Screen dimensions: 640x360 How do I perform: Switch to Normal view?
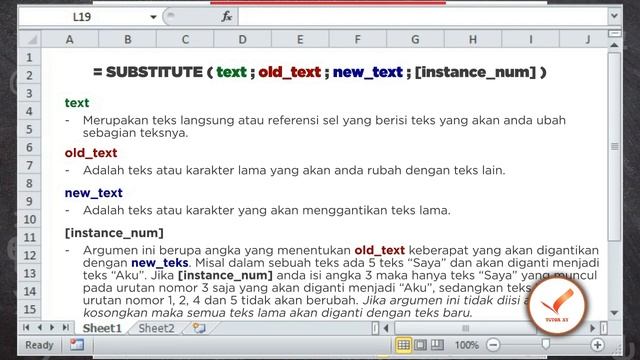[403, 345]
